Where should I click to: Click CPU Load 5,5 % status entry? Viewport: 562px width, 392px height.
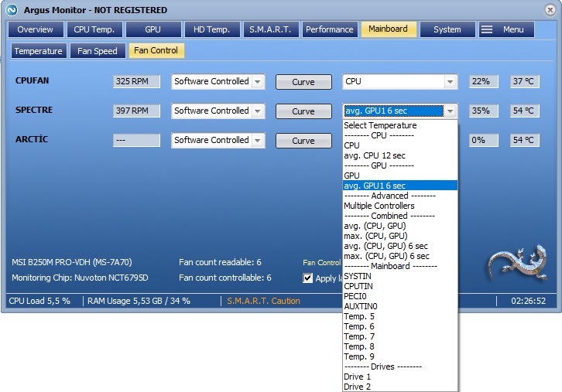39,301
